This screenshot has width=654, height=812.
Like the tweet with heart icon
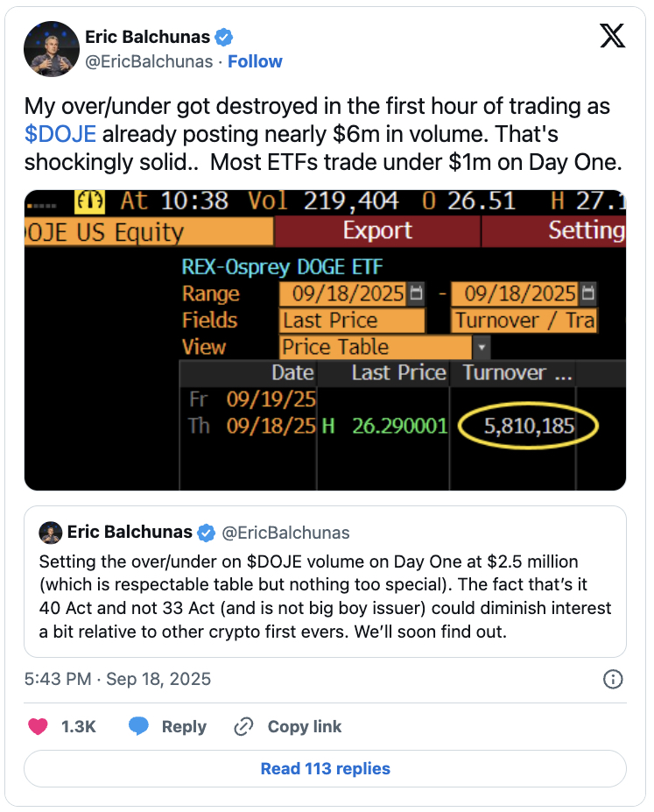(39, 726)
